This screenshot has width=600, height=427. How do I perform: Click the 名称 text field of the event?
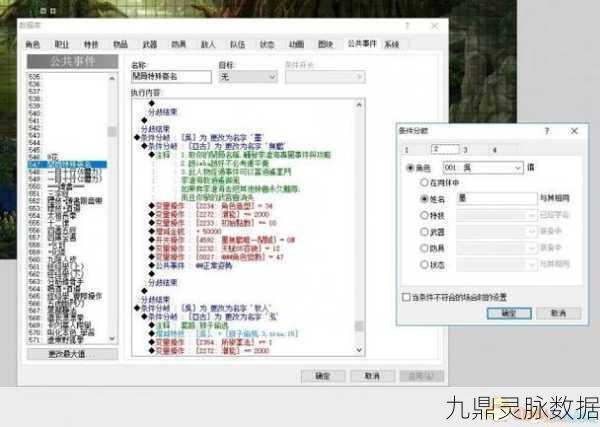pyautogui.click(x=171, y=77)
